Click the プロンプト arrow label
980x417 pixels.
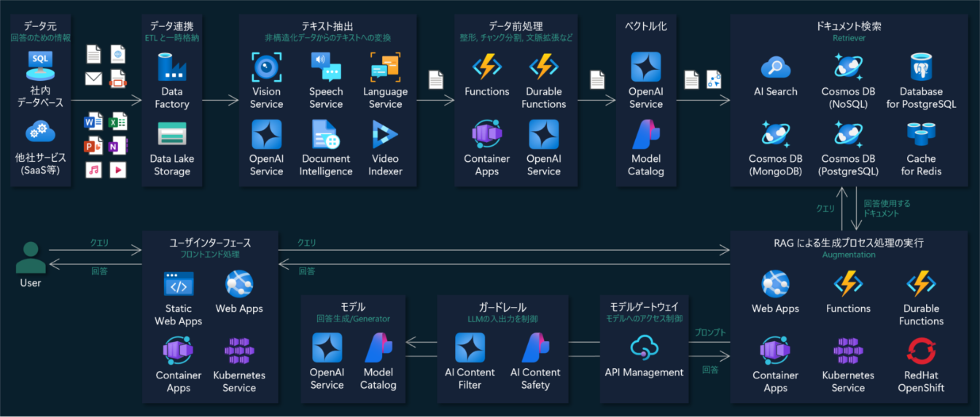(x=710, y=332)
